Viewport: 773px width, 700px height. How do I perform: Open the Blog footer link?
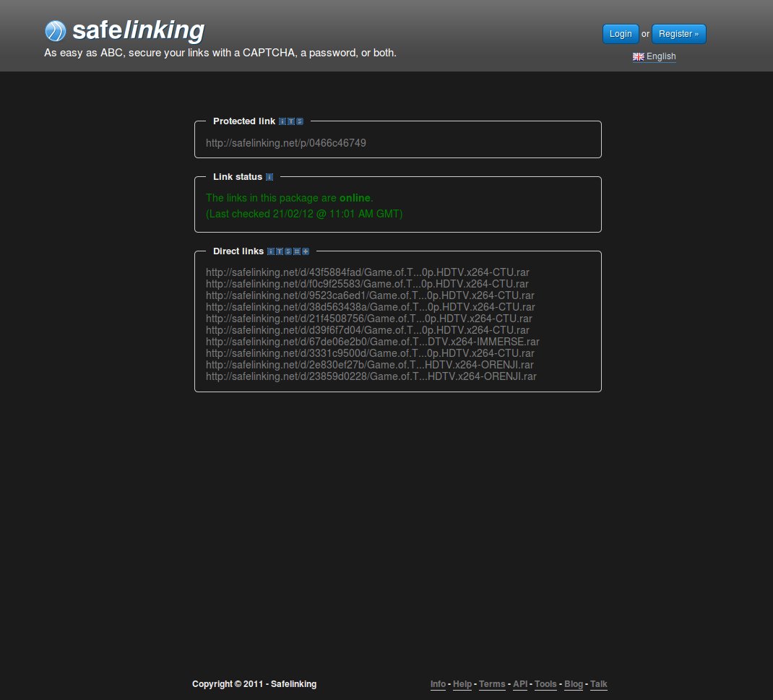tap(574, 684)
